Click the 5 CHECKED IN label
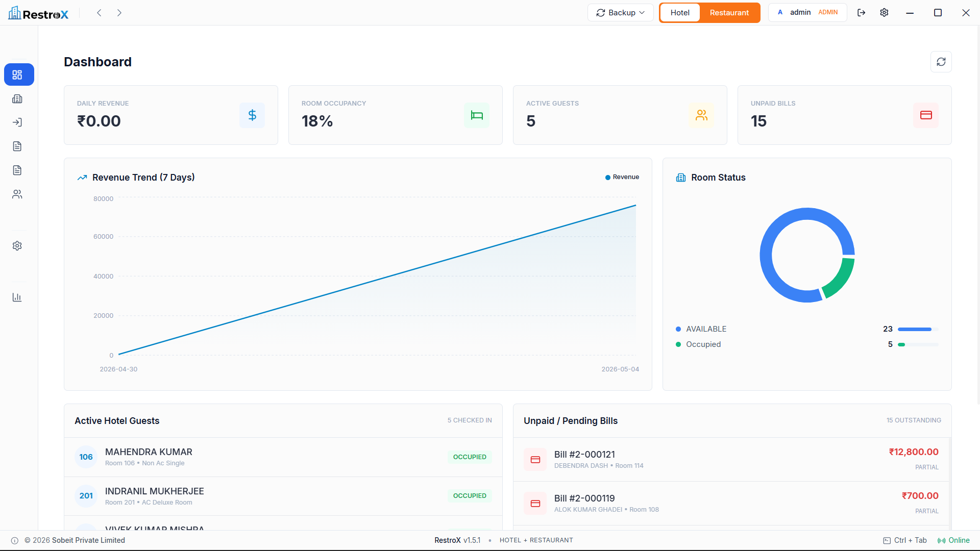 point(470,420)
